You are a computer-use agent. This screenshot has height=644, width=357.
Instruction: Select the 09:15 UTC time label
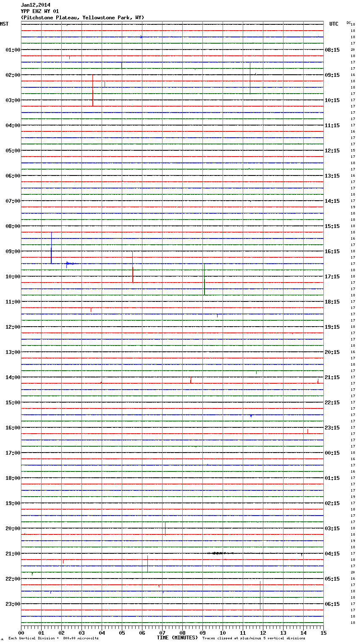332,75
